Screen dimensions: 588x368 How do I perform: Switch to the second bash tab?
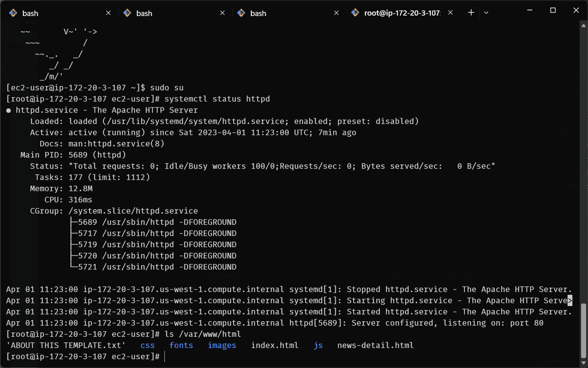click(175, 13)
